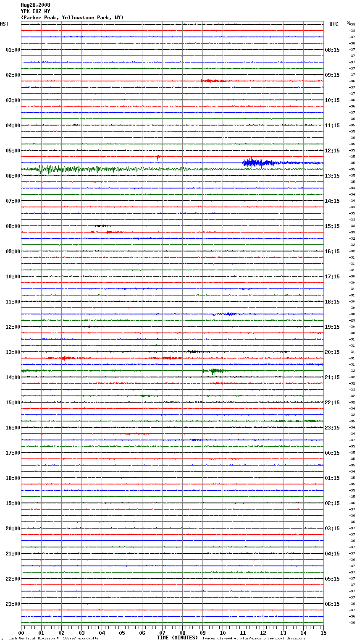
Task: Select the YPK EHZ WY station code
Action: (35, 11)
